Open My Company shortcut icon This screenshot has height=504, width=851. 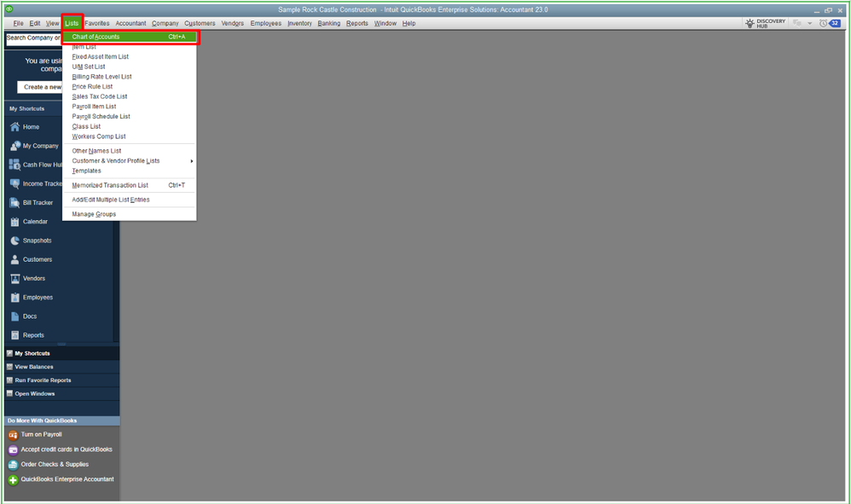click(14, 146)
